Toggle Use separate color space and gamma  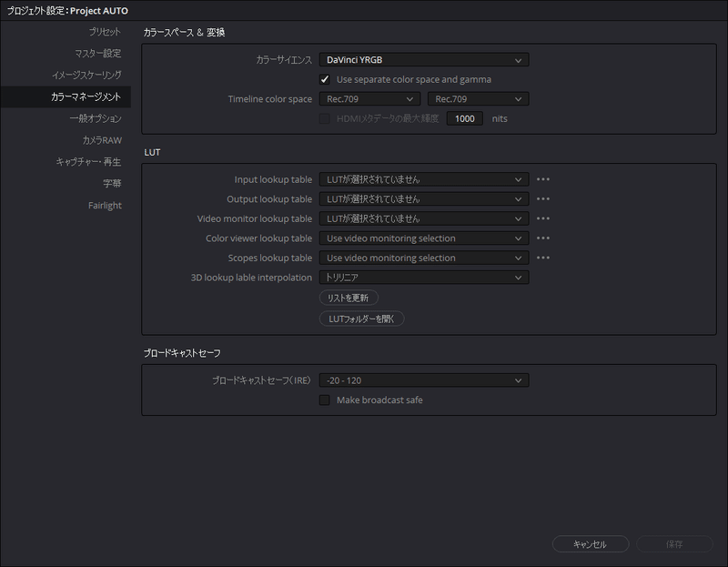point(325,79)
